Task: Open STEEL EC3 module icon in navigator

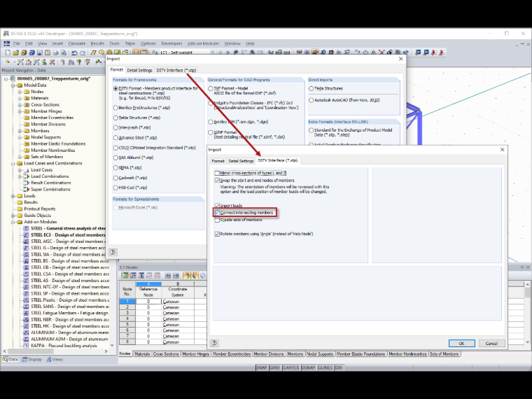Action: point(26,234)
